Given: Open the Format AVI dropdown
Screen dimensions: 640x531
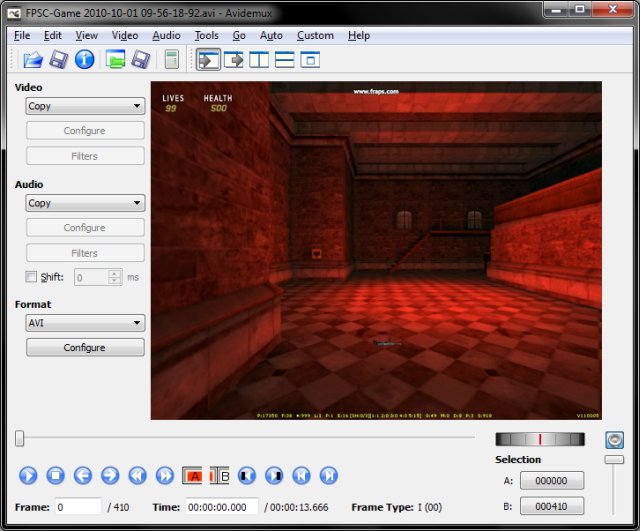Looking at the screenshot, I should [85, 323].
